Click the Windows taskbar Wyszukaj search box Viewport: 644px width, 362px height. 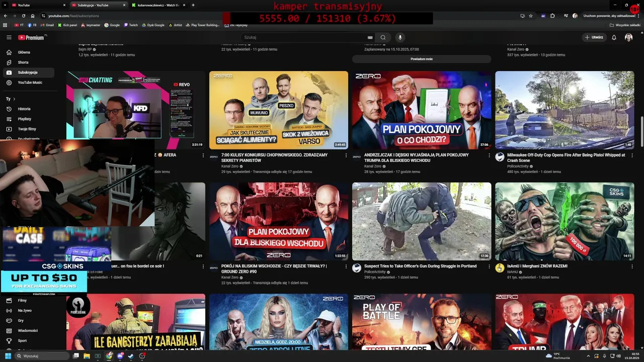tap(42, 356)
